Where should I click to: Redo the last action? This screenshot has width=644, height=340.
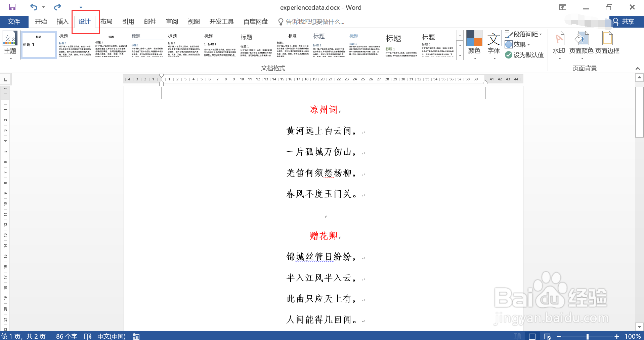pos(57,7)
